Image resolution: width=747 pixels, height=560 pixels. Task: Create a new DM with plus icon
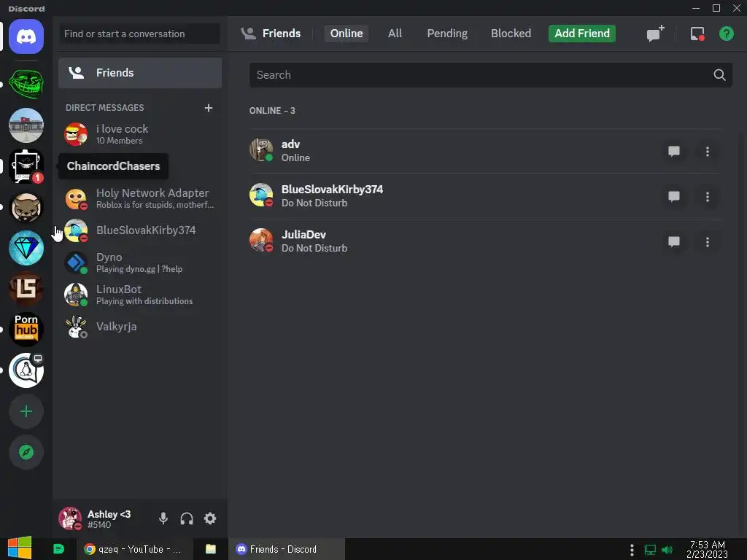(x=208, y=108)
